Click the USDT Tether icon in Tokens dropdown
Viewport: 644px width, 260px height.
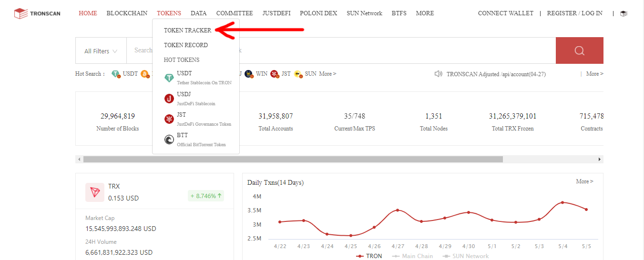click(x=169, y=78)
